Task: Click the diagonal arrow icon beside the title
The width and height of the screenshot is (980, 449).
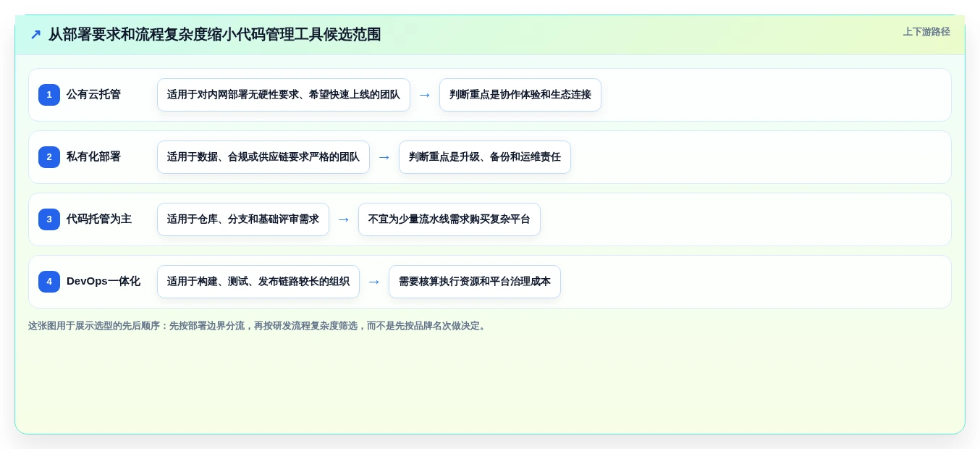Action: 35,35
